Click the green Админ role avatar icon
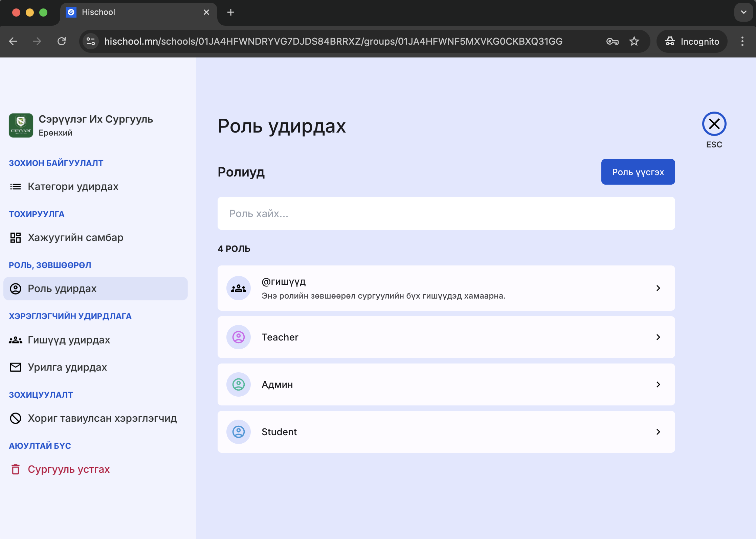 click(239, 384)
